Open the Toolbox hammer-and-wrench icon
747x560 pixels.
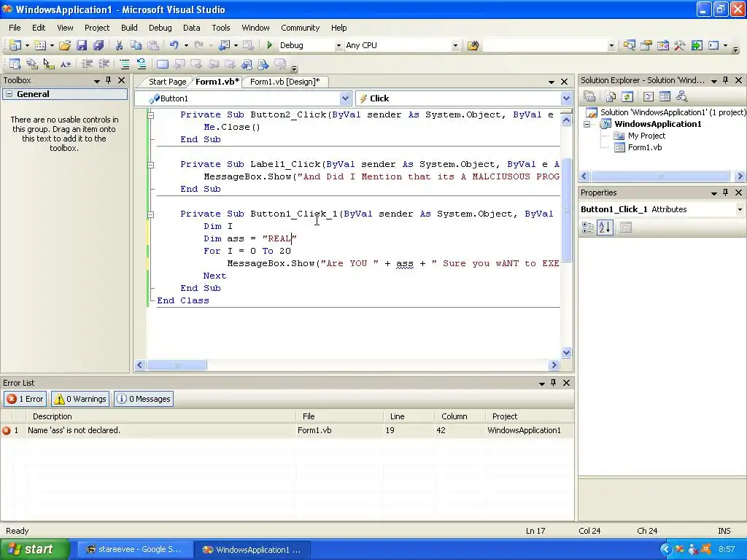[x=680, y=45]
